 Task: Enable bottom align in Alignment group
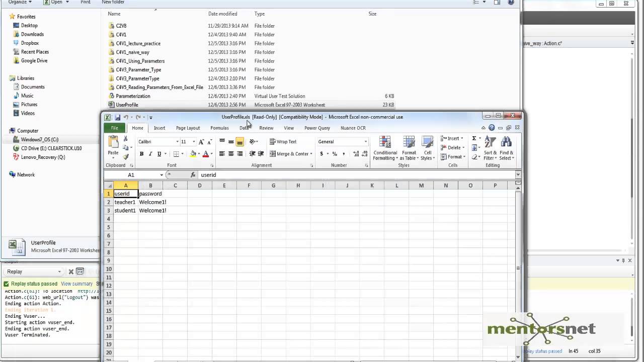point(240,142)
